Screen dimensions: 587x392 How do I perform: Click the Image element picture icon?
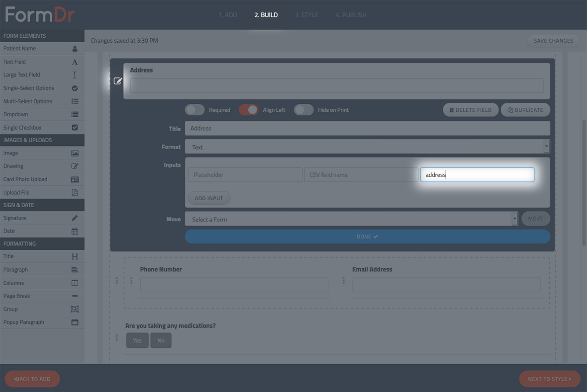[x=75, y=154]
